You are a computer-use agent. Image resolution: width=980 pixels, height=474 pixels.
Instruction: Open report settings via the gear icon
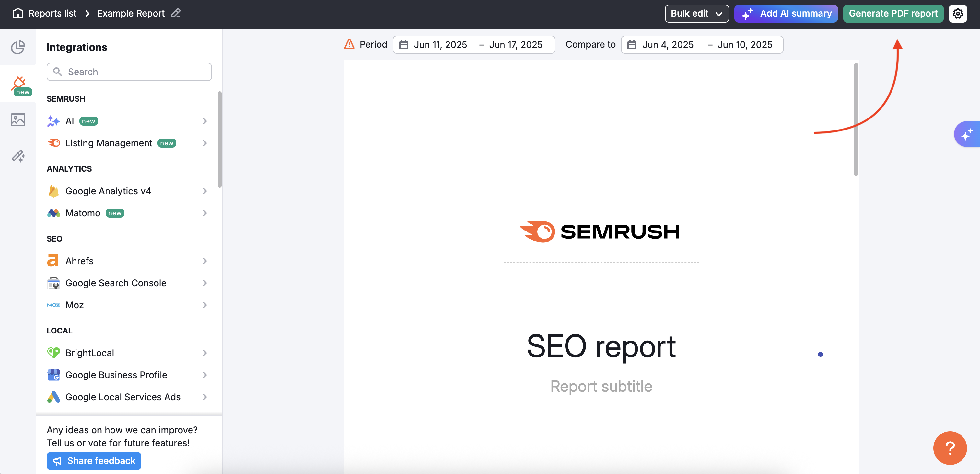(958, 13)
